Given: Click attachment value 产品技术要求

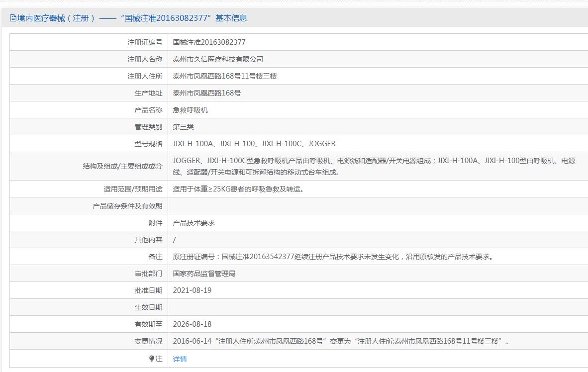Looking at the screenshot, I should click(194, 223).
